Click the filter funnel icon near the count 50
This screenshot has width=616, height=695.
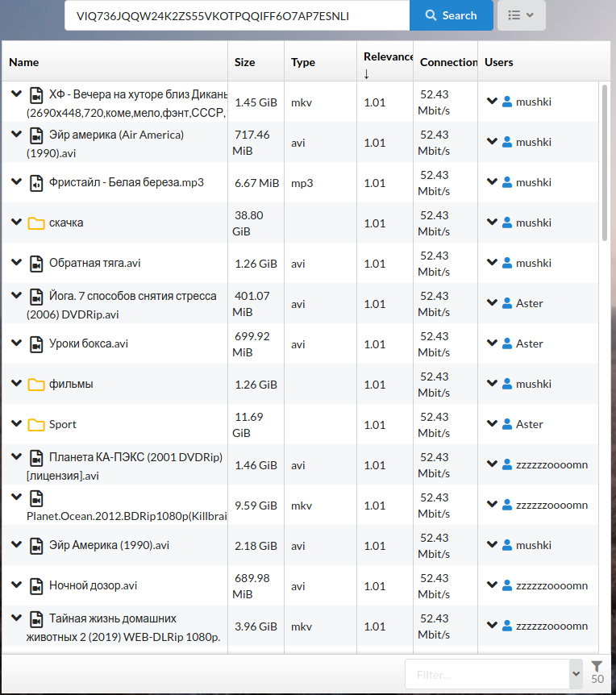(x=596, y=667)
